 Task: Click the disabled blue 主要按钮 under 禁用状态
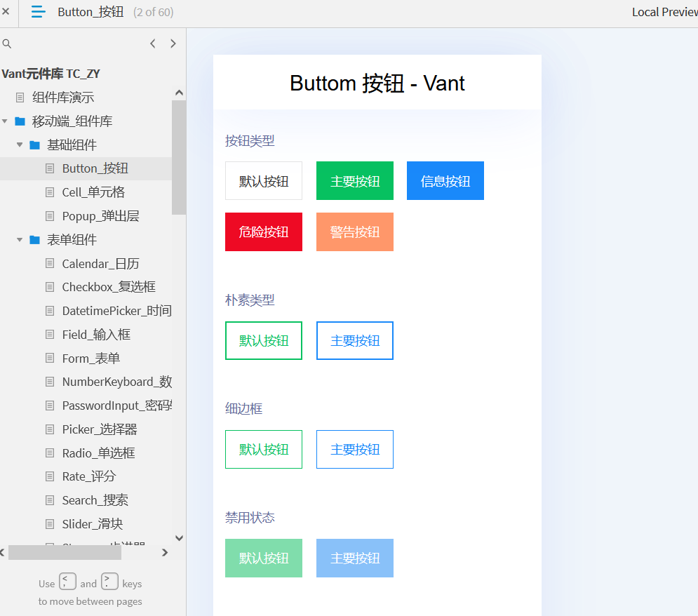click(355, 558)
